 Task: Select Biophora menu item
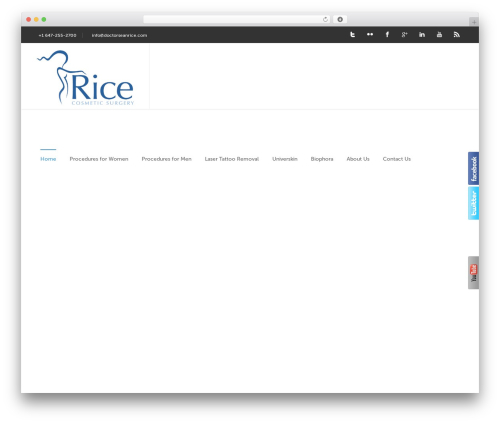(x=322, y=159)
